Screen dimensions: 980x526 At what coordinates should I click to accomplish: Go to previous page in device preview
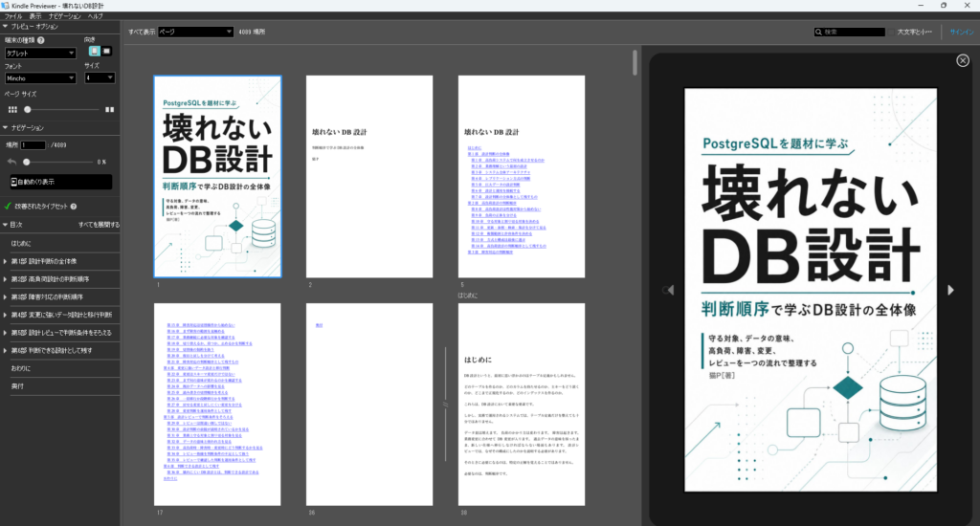pyautogui.click(x=669, y=290)
